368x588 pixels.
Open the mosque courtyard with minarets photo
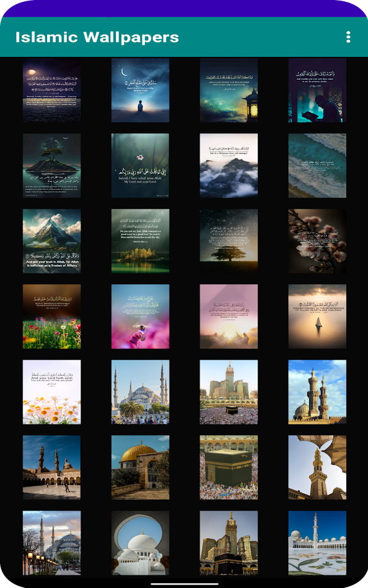click(52, 468)
